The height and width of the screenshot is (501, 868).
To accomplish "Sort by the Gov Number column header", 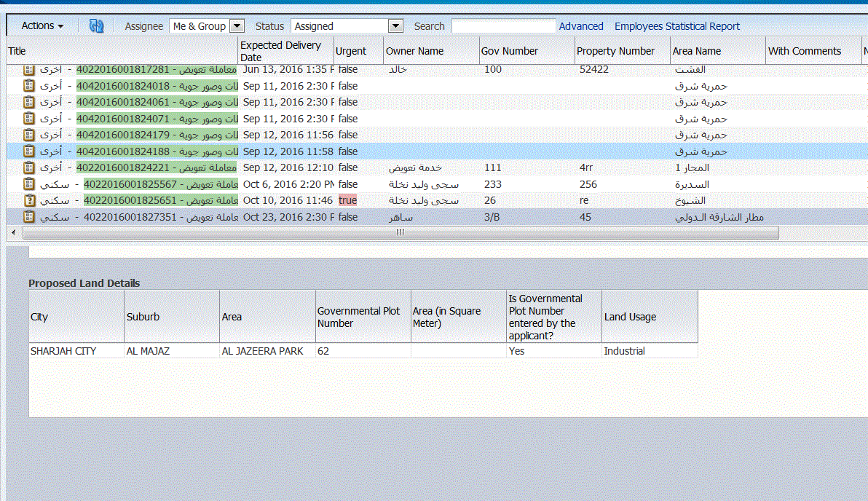I will 527,51.
